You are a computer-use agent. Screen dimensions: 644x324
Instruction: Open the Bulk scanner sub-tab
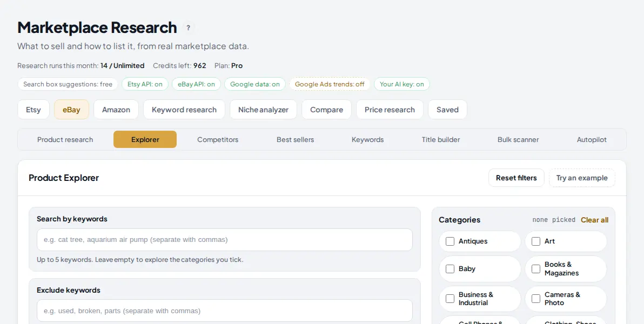[518, 140]
